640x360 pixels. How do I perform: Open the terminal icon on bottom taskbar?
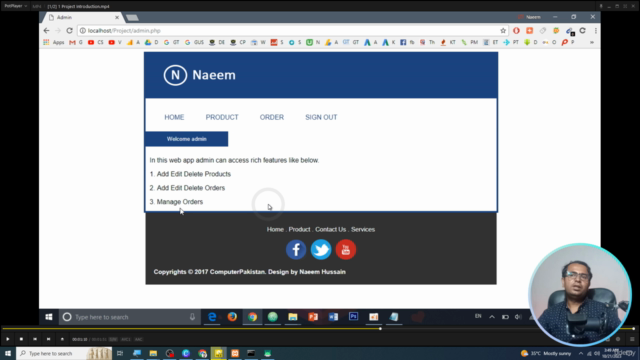[x=251, y=353]
